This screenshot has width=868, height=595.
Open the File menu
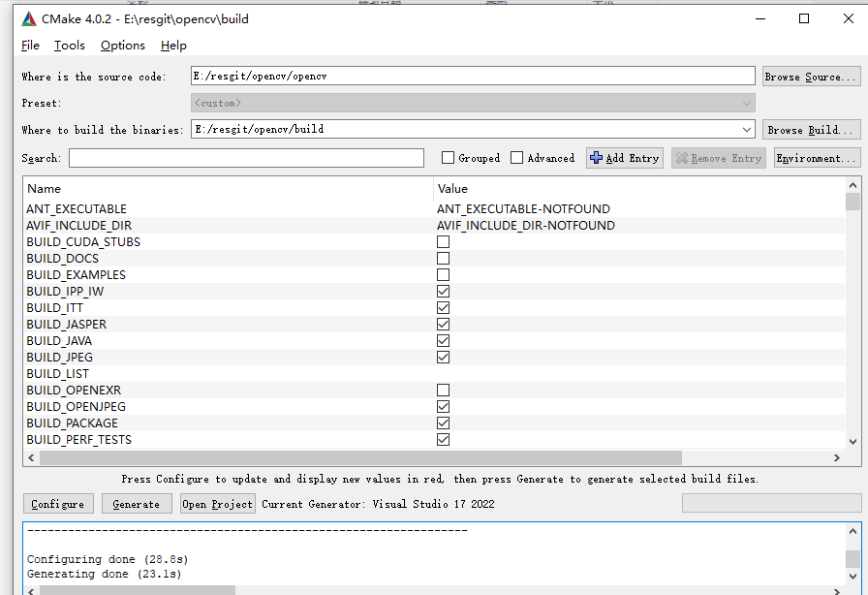pos(30,46)
